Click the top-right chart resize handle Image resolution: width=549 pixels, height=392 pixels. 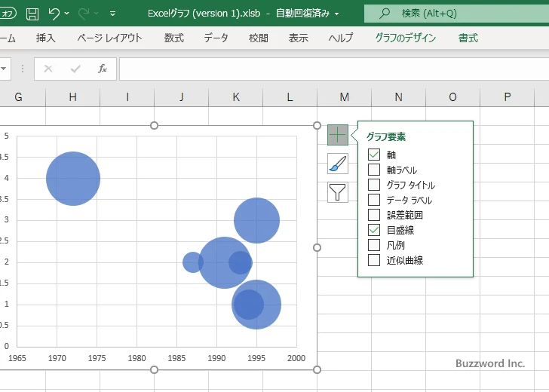coord(317,125)
